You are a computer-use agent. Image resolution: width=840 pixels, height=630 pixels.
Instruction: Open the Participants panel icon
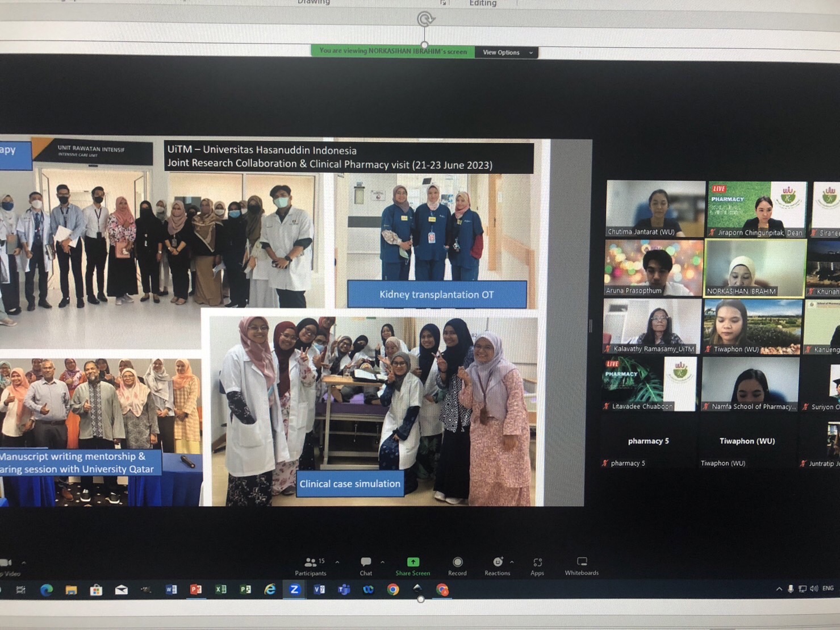(x=311, y=562)
